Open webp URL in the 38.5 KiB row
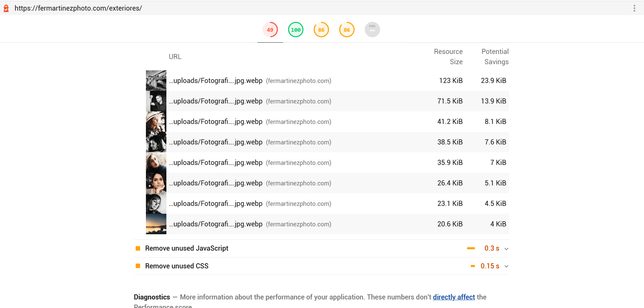This screenshot has height=308, width=644. [215, 142]
